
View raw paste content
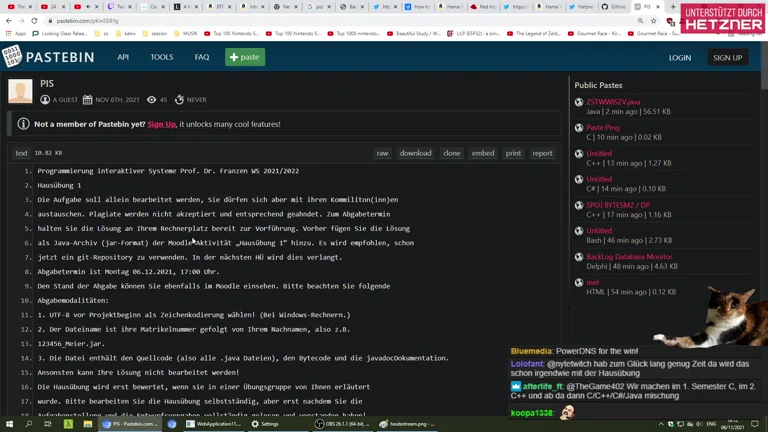pos(382,153)
